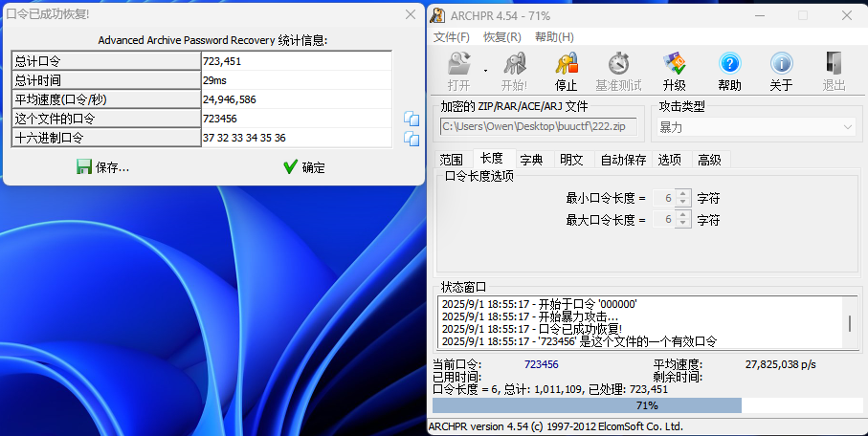Viewport: 868px width, 436px height.
Task: Click the 最小口令长度 value field
Action: [664, 198]
